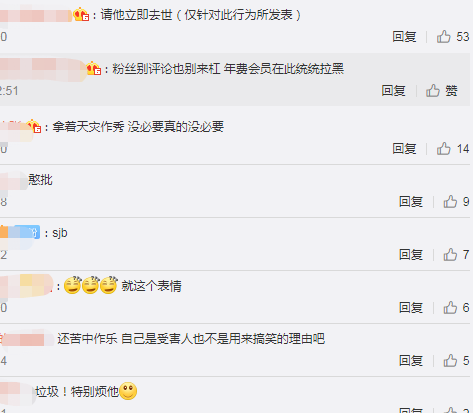
Task: Like the 粉丝别评论也别来杠 comment
Action: pos(433,90)
